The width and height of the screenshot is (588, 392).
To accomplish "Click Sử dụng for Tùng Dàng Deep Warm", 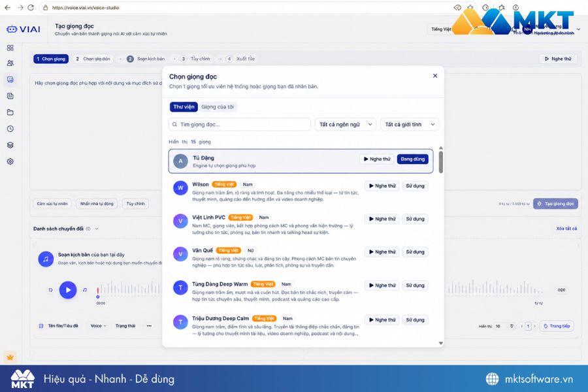I will point(415,286).
